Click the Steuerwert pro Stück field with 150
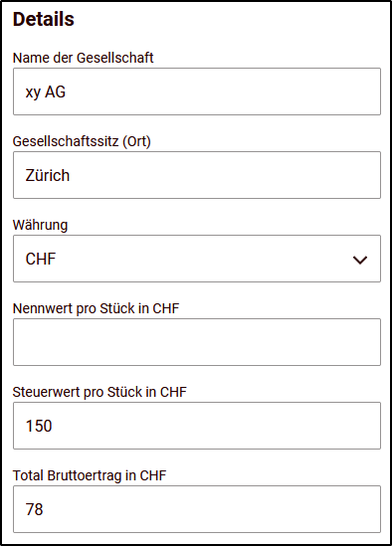This screenshot has height=546, width=392. point(197,426)
